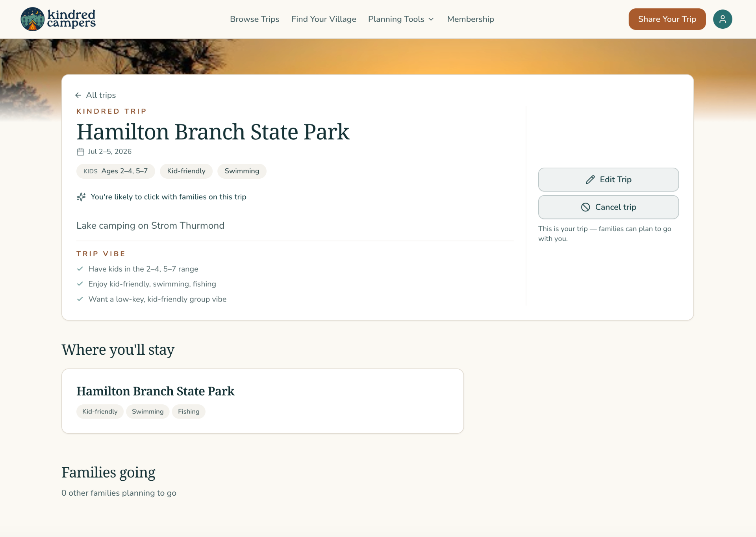Click 'Lake camping on Strom Thurmond' description
756x537 pixels.
[150, 226]
